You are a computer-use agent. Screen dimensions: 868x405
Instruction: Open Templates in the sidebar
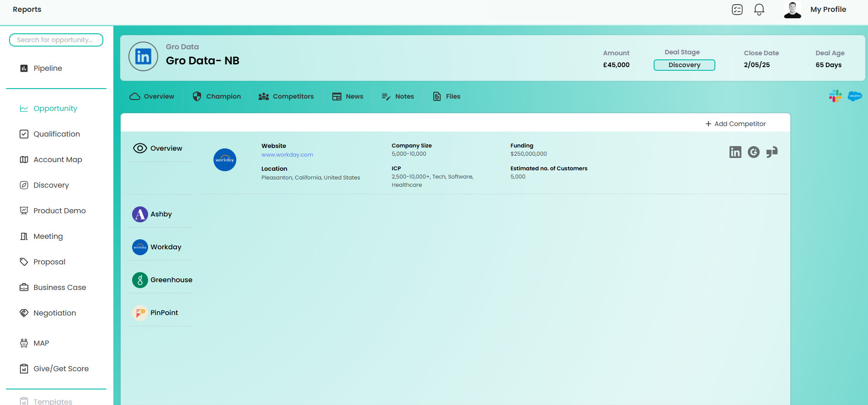(x=53, y=401)
